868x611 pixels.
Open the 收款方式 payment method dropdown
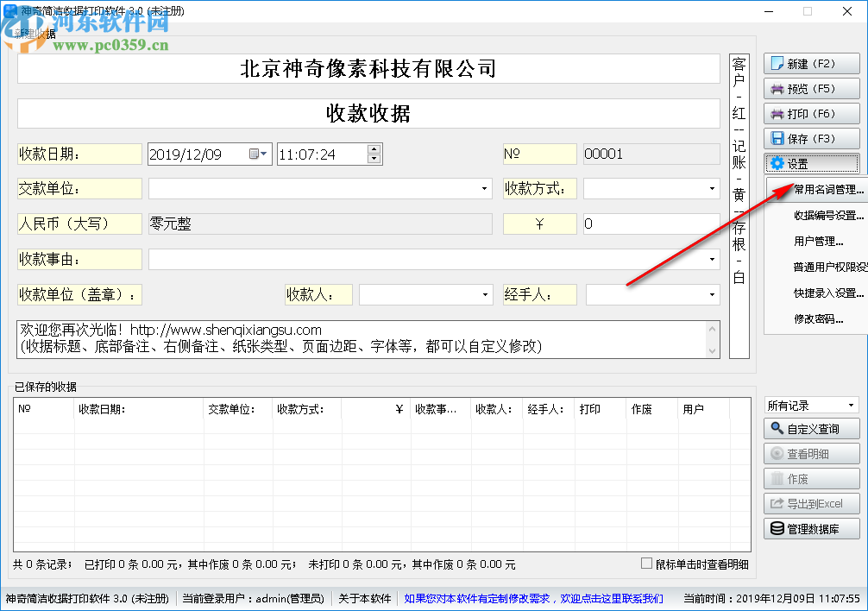tap(714, 188)
